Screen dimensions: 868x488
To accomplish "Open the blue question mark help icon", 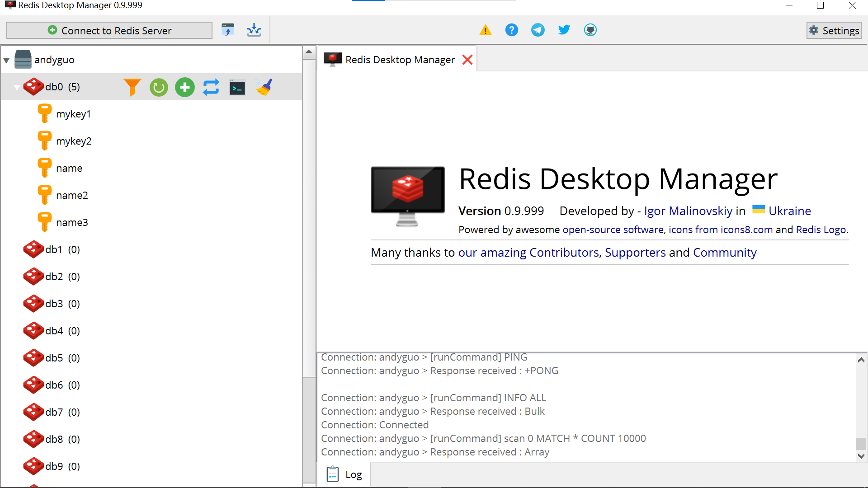I will (x=511, y=30).
